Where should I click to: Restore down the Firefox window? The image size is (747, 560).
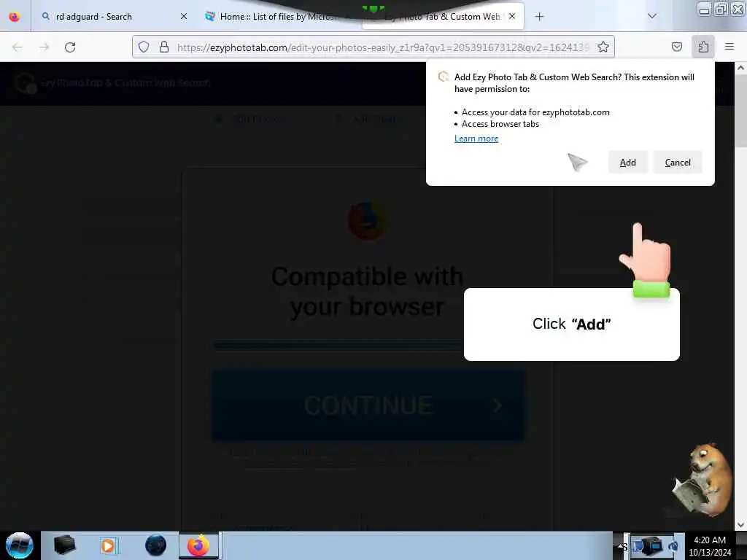[x=721, y=9]
